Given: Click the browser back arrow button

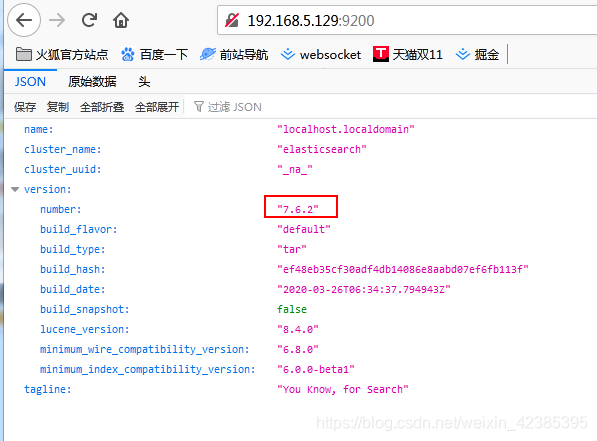Looking at the screenshot, I should coord(24,20).
